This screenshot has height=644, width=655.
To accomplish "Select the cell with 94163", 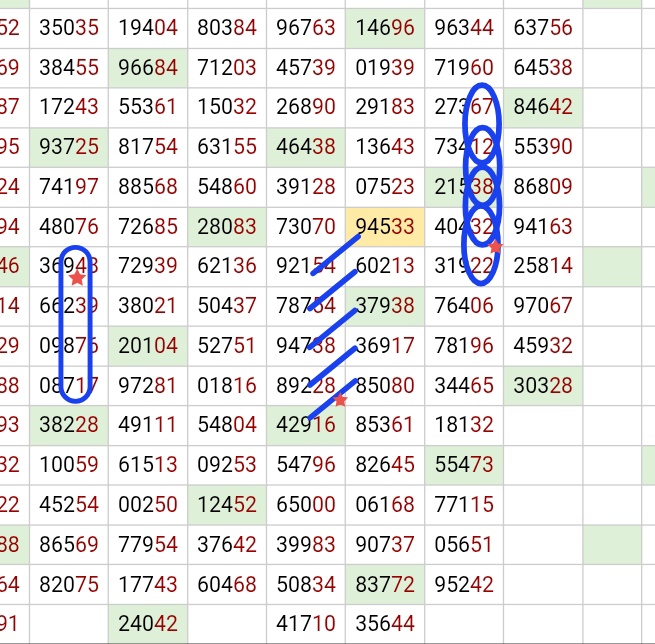I will click(543, 227).
